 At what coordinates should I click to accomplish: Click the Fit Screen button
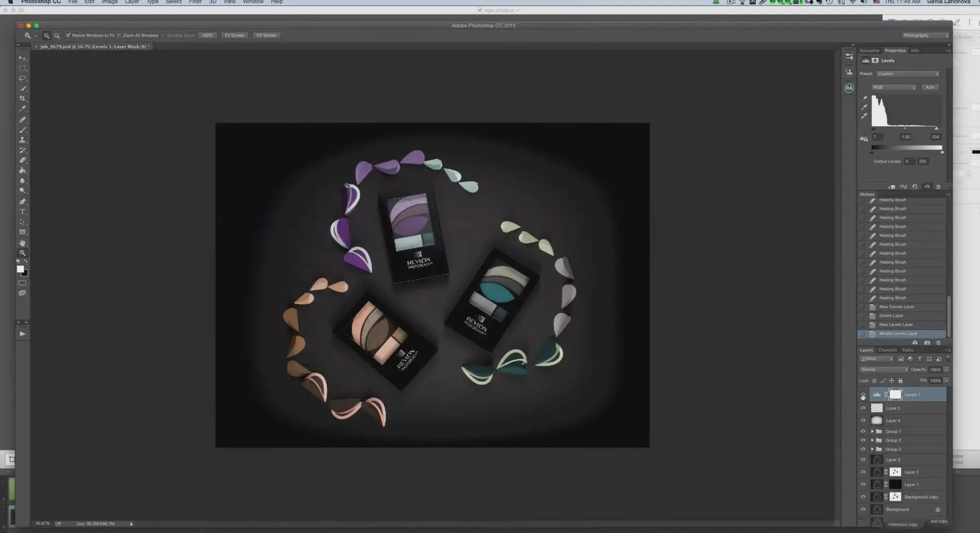coord(235,36)
